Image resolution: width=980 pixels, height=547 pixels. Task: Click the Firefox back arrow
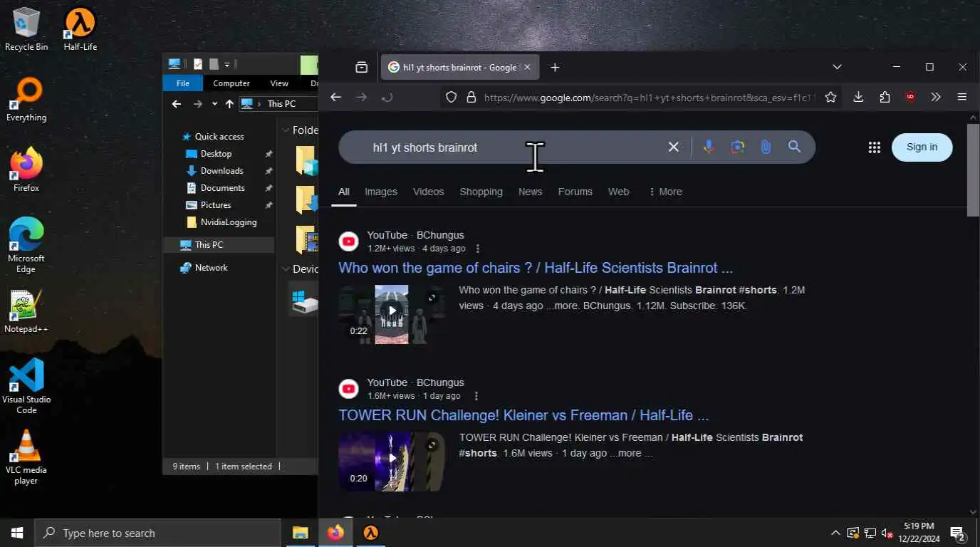(x=335, y=98)
